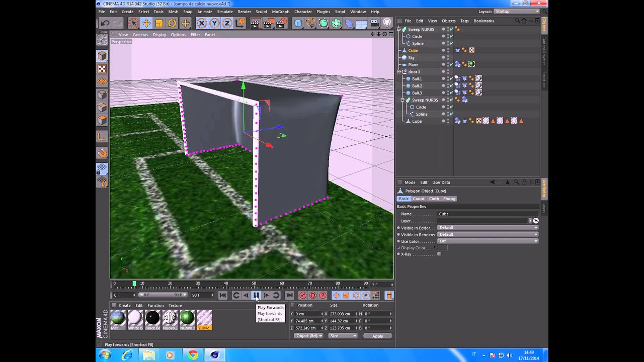Toggle the Z axis lock
Screen dimensions: 644x362
tap(227, 23)
